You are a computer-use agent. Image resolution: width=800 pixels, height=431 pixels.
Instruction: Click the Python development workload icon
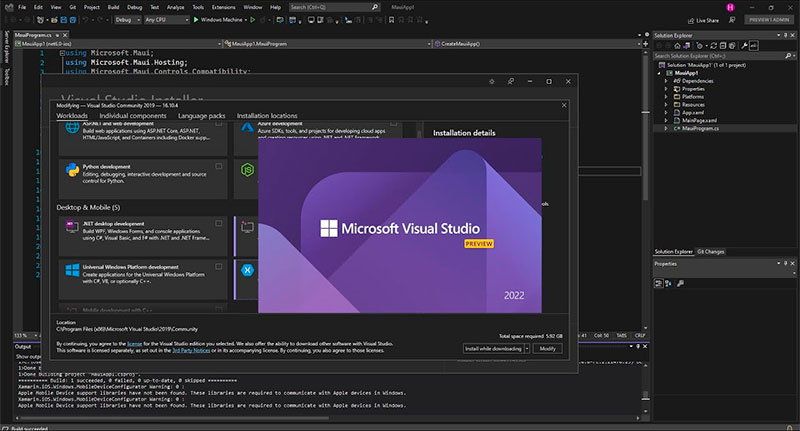(x=73, y=170)
